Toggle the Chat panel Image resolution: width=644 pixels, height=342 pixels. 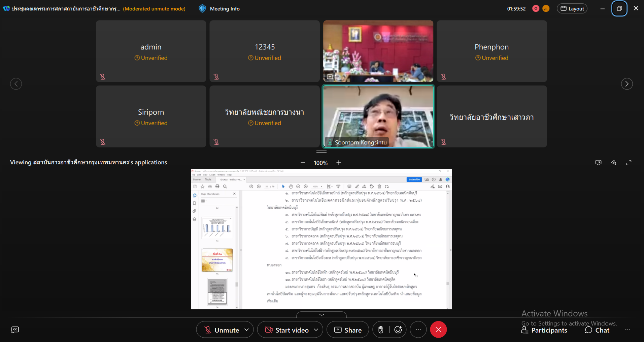[x=597, y=330]
